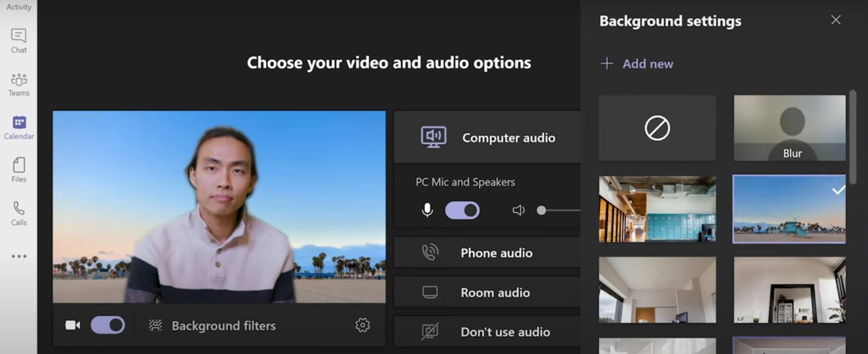Adjust the speaker volume slider
This screenshot has width=868, height=354.
point(542,210)
